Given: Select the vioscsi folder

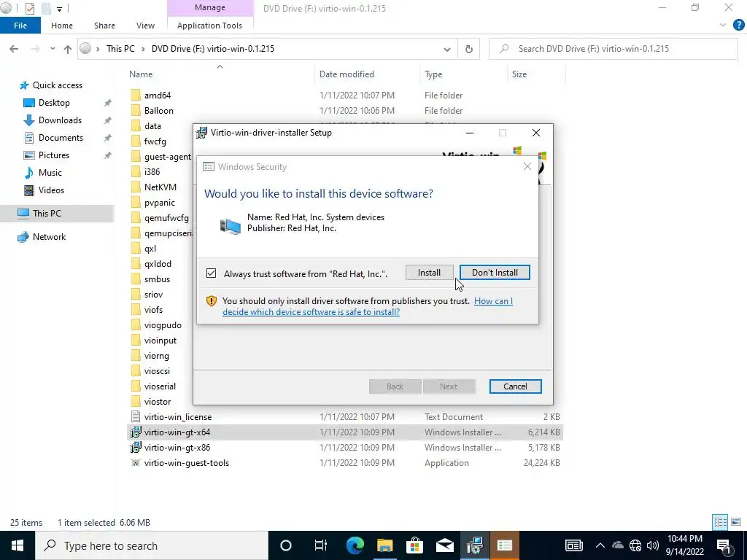Looking at the screenshot, I should [157, 371].
